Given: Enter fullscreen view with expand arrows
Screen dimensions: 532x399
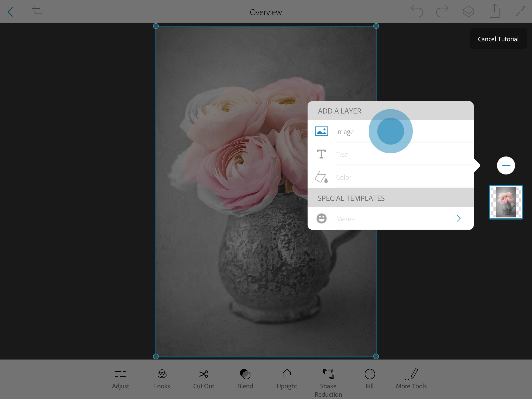Looking at the screenshot, I should [520, 12].
